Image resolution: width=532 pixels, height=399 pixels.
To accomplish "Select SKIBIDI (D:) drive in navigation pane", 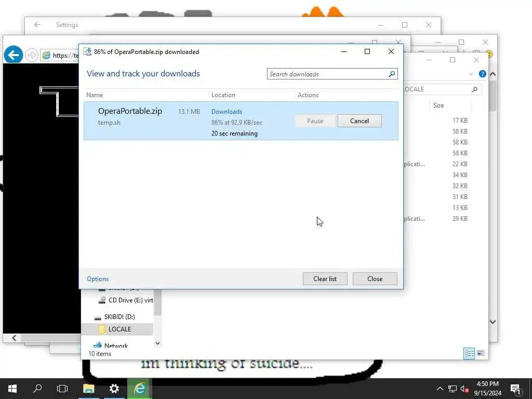I will [x=115, y=316].
